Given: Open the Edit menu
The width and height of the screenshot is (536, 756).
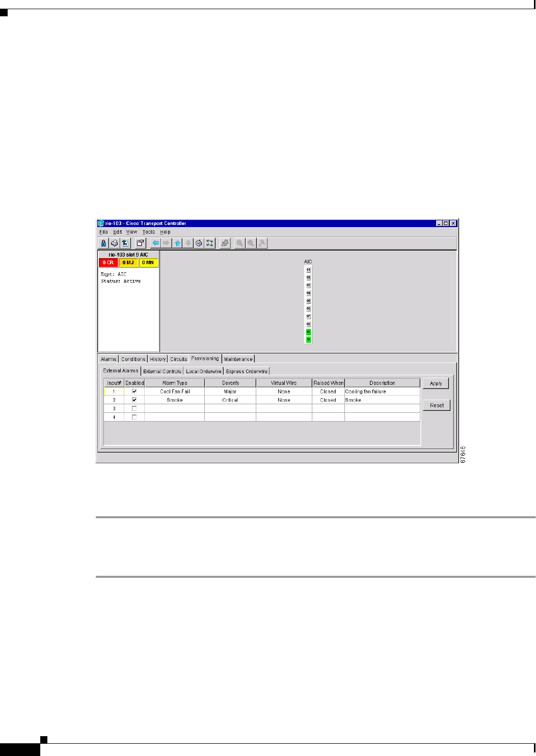Looking at the screenshot, I should coord(117,232).
